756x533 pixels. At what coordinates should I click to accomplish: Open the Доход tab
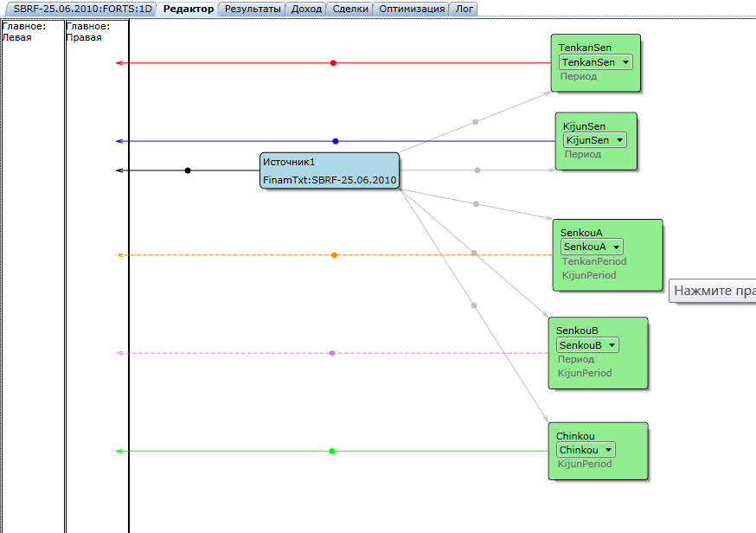tap(306, 9)
